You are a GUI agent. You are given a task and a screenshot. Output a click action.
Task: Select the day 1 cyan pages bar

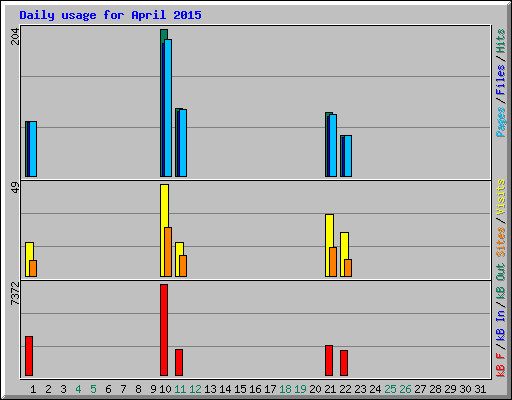pos(33,149)
